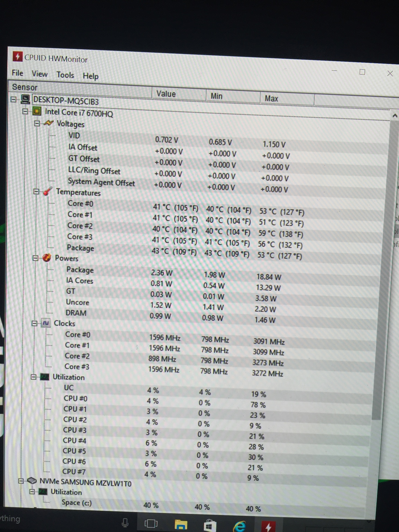The width and height of the screenshot is (399, 532).
Task: Click the Min column header
Action: point(233,96)
